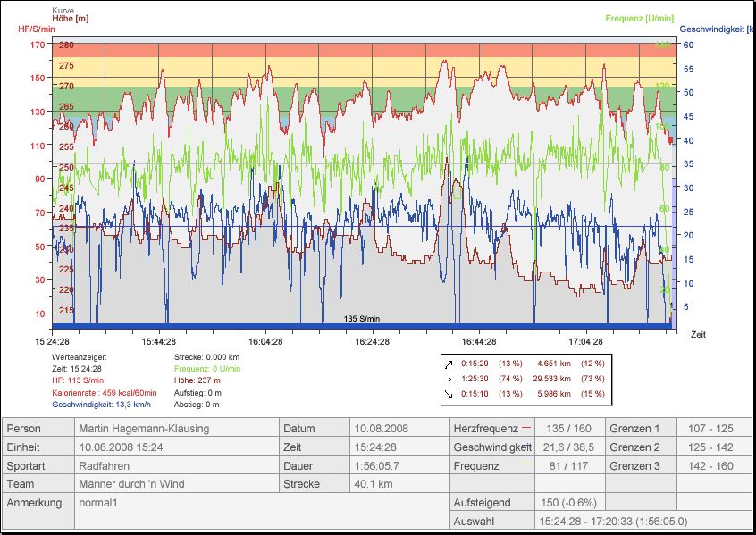The height and width of the screenshot is (535, 756).
Task: Select the Geschwindigkeit axis legend at top right
Action: click(x=717, y=29)
